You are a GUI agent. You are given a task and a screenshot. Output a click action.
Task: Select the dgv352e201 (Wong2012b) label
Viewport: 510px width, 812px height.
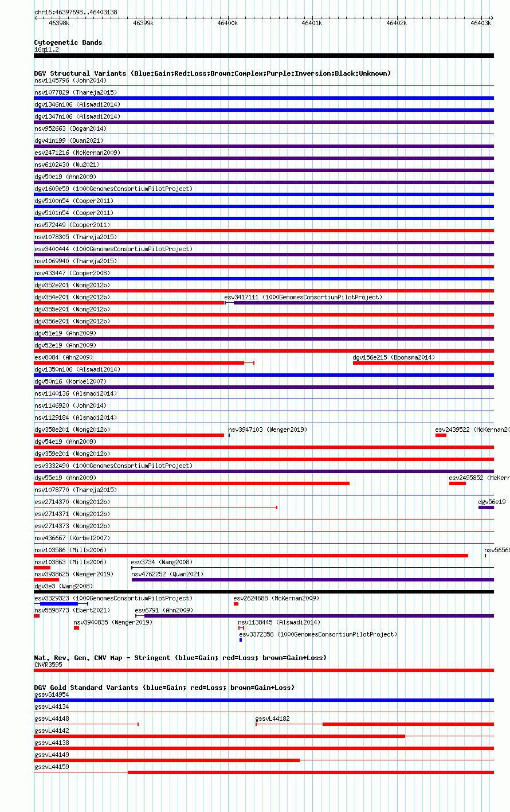tap(72, 285)
